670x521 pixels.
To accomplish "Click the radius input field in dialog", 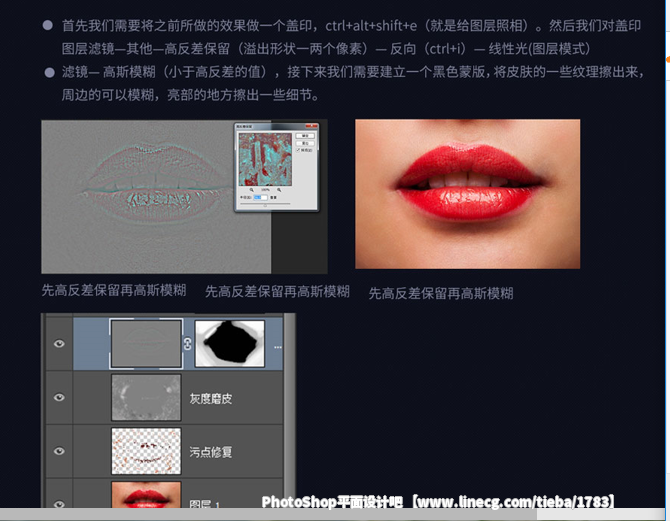I will coord(261,197).
